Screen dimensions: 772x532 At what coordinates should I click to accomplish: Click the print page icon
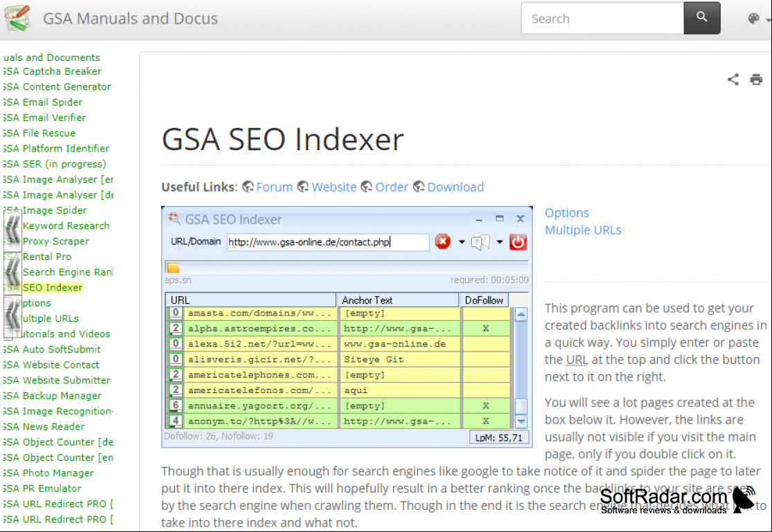756,80
